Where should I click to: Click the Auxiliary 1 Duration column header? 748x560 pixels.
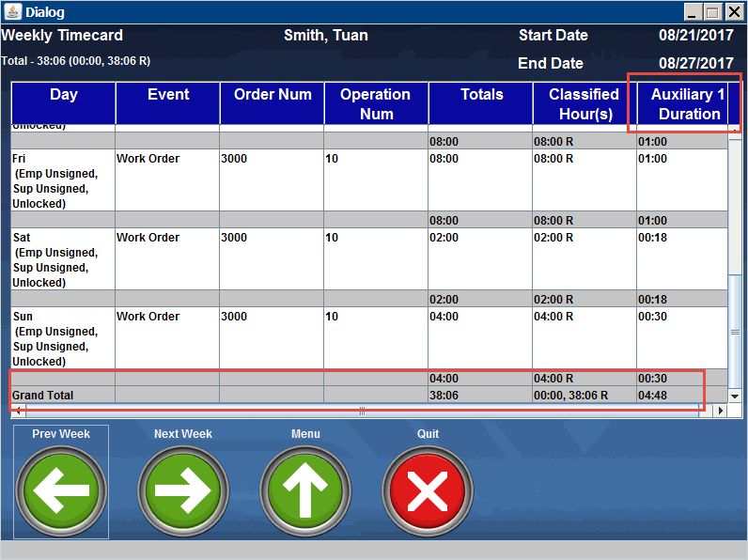coord(688,103)
